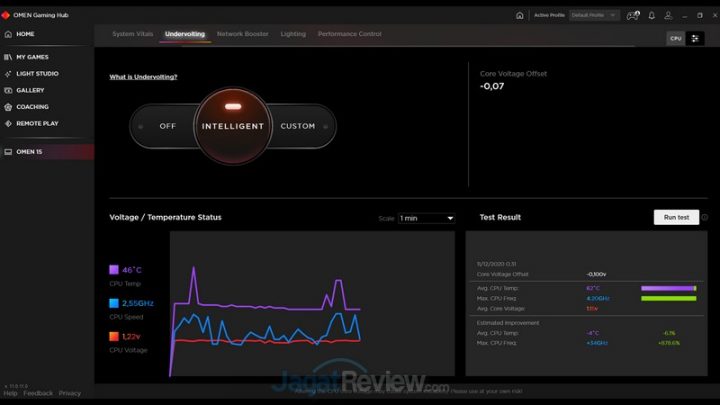Select the INTELLIGENT undervolting mode
Image resolution: width=720 pixels, height=405 pixels.
click(x=232, y=126)
